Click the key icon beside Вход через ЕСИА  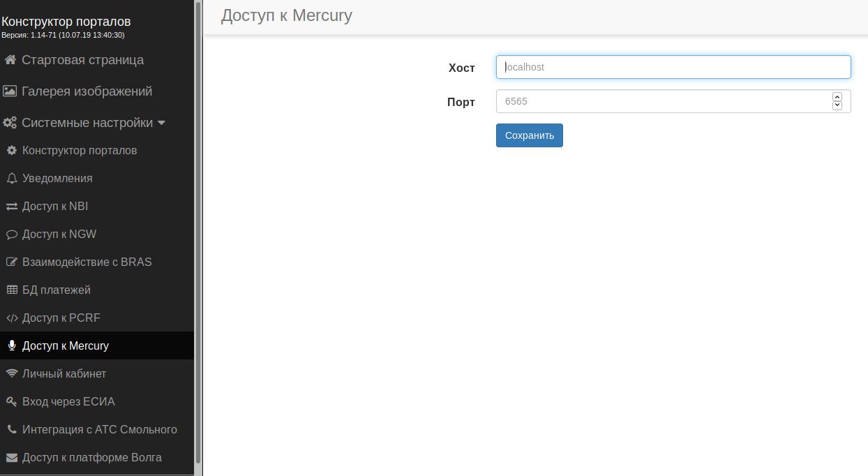(11, 402)
